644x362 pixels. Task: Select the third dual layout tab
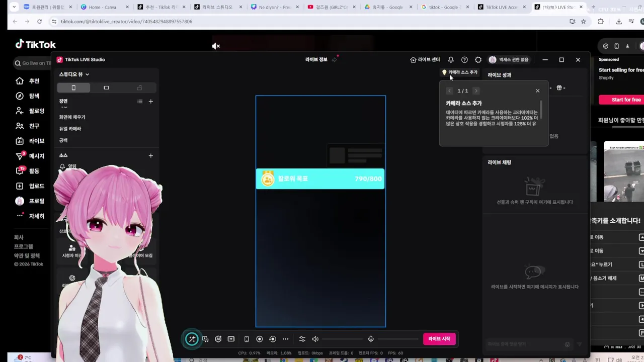point(139,88)
